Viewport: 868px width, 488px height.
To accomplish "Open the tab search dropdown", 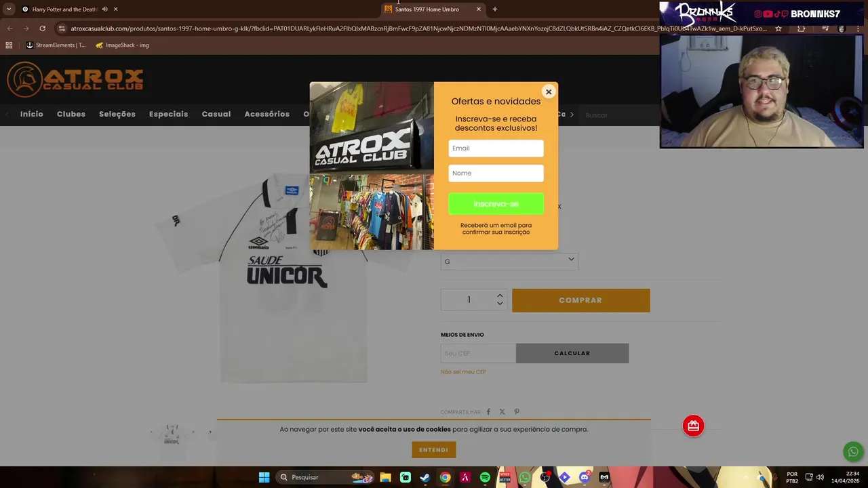I will tap(8, 9).
